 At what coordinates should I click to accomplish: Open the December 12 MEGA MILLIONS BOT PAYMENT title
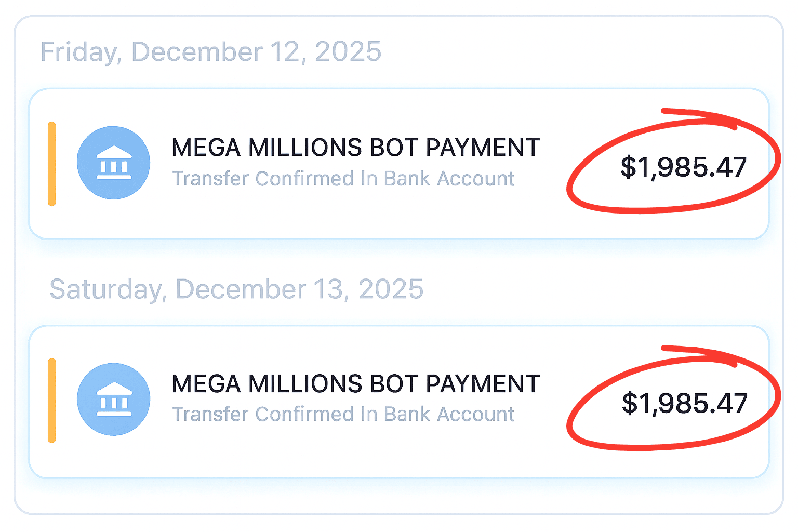(355, 148)
